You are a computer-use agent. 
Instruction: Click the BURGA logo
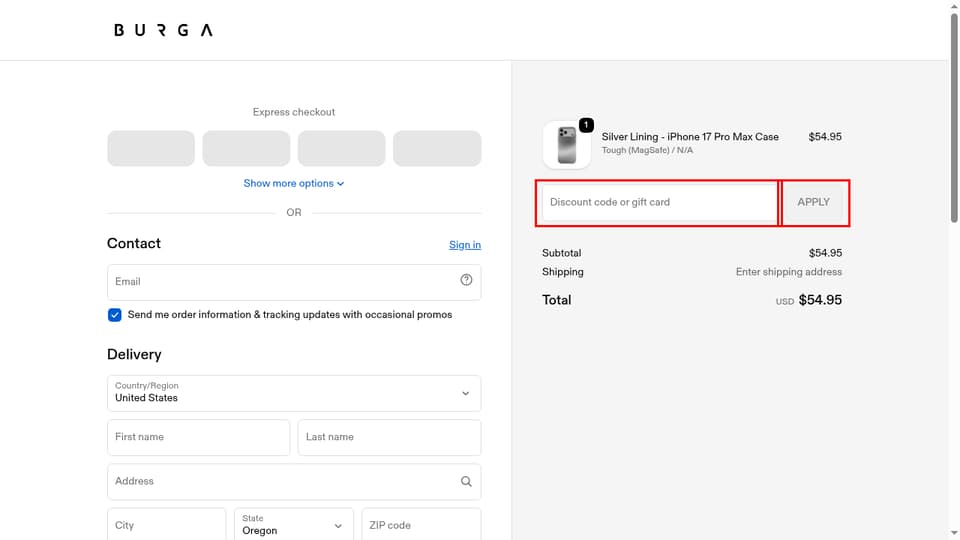tap(163, 30)
